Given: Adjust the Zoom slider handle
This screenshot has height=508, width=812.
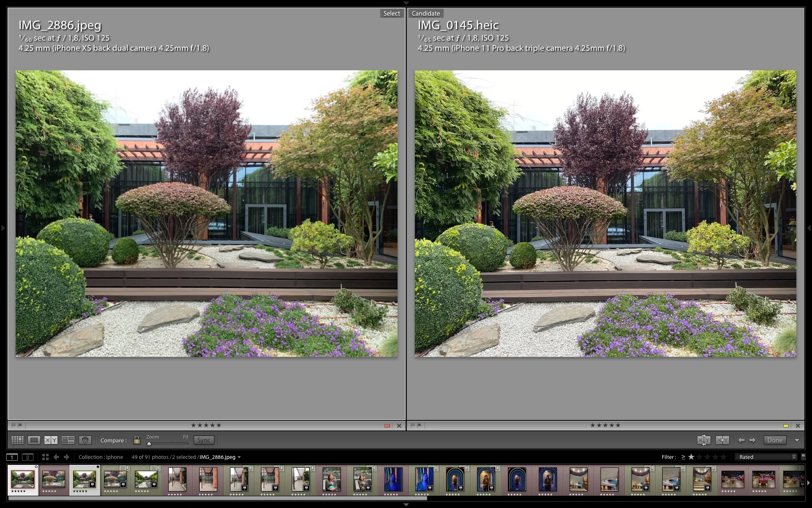Looking at the screenshot, I should pos(149,443).
